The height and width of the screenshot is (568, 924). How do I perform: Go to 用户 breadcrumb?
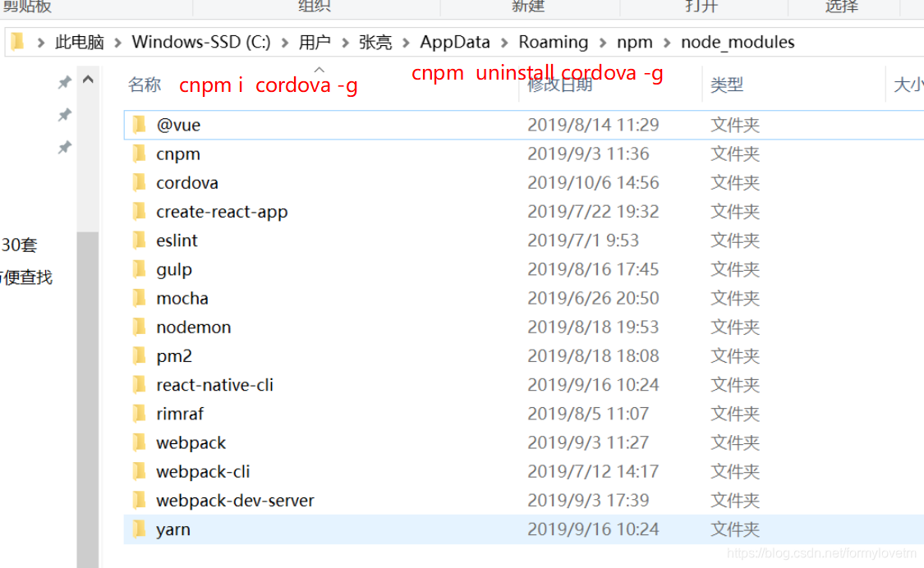[315, 43]
